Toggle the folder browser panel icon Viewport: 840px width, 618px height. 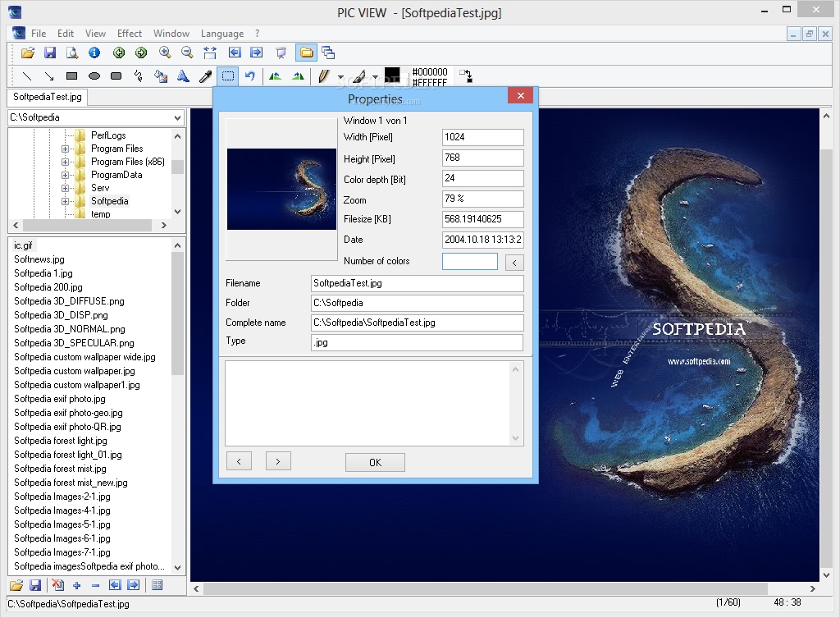[307, 53]
